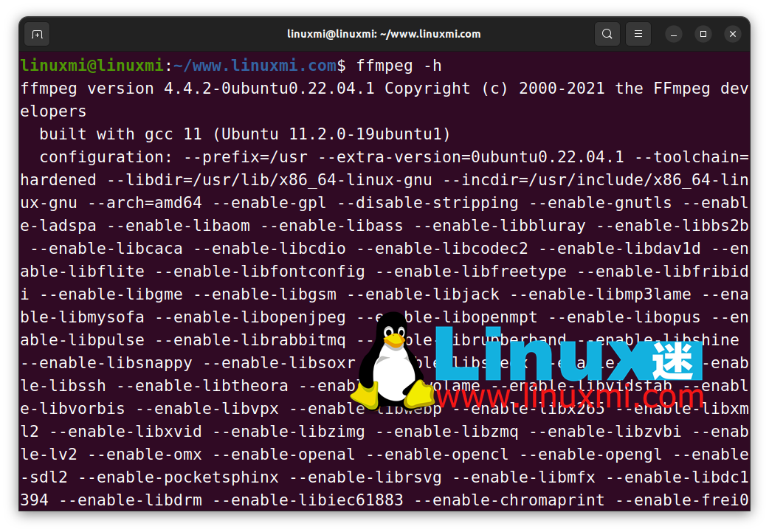Click the '--enable-libbluray' option

click(x=500, y=226)
